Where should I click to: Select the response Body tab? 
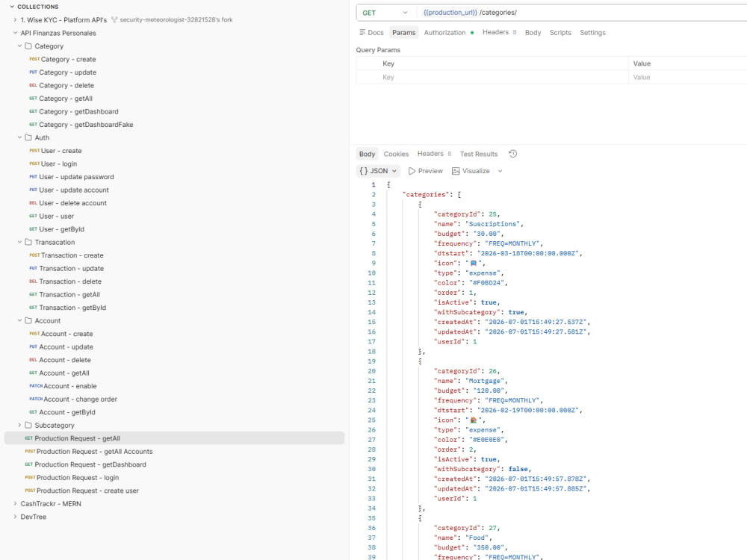[x=367, y=154]
